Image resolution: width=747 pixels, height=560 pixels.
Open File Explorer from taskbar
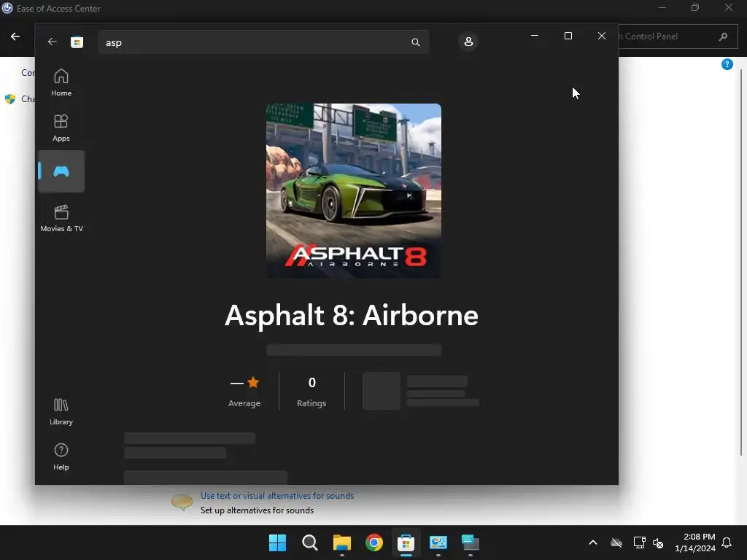click(x=342, y=542)
